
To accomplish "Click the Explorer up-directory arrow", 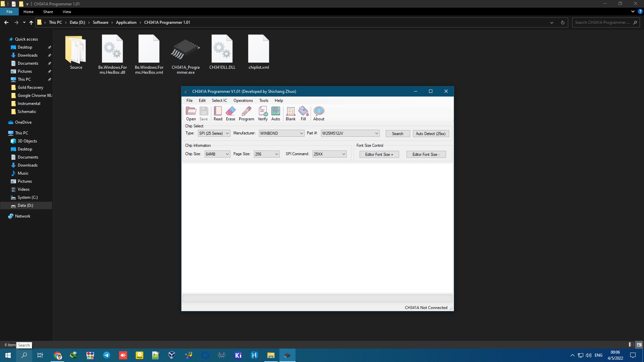I will 31,22.
